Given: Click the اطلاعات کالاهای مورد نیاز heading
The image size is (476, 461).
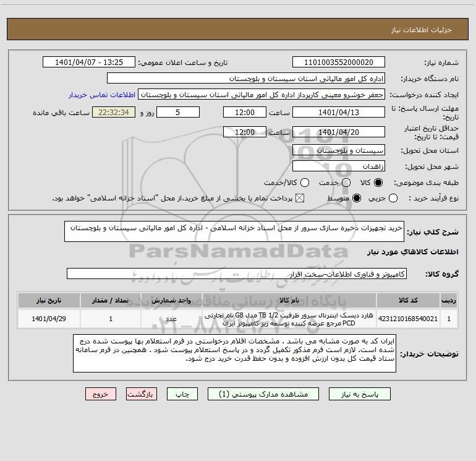Looking at the screenshot, I should coord(412,252).
